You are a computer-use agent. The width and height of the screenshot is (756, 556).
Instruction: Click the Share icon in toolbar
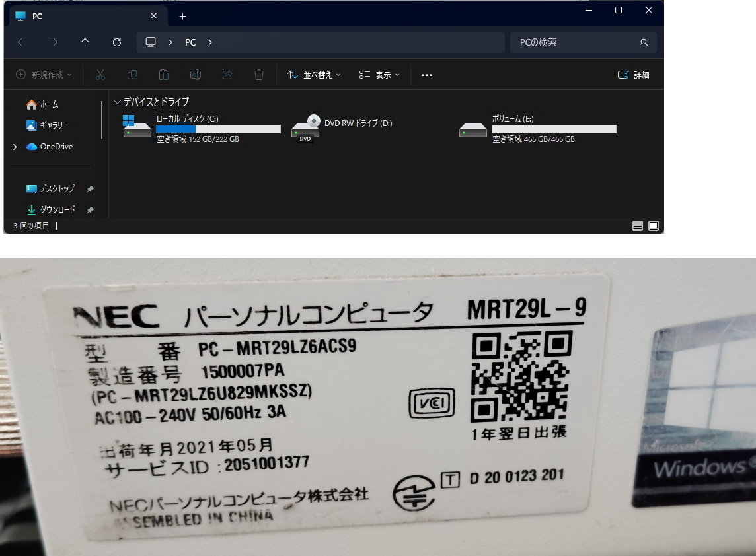pyautogui.click(x=227, y=75)
